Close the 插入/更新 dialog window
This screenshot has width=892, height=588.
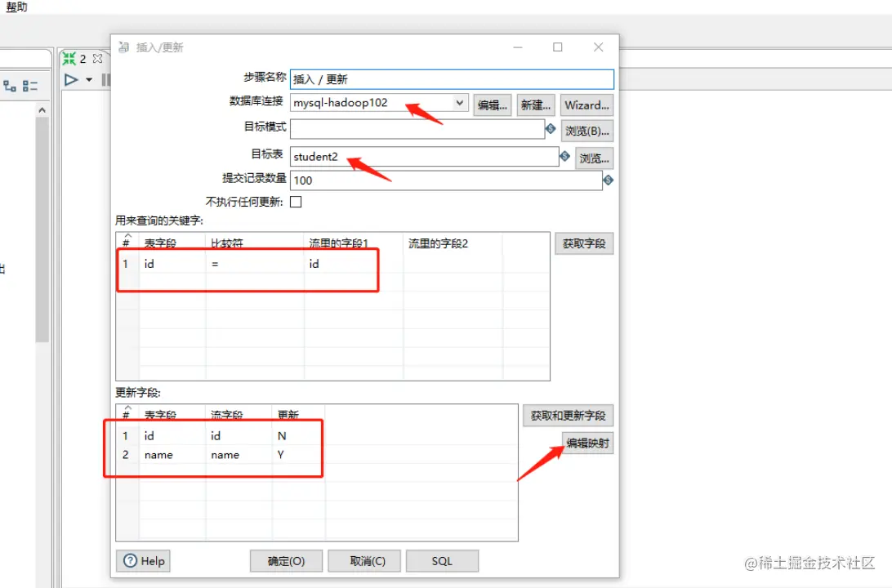[598, 47]
